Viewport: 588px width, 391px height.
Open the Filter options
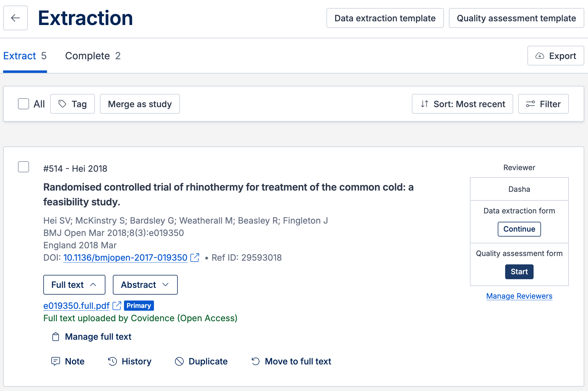[543, 104]
